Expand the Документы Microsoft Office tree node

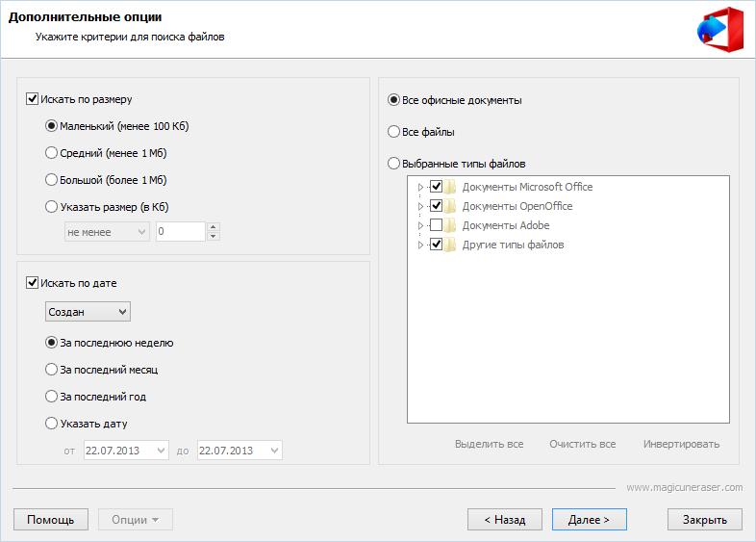[419, 187]
